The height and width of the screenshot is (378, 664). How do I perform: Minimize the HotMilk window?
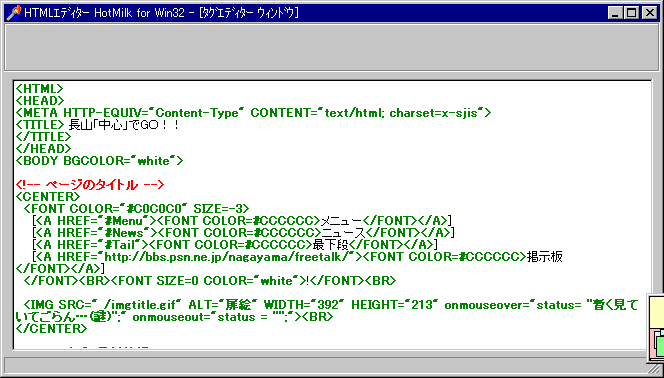pyautogui.click(x=615, y=13)
